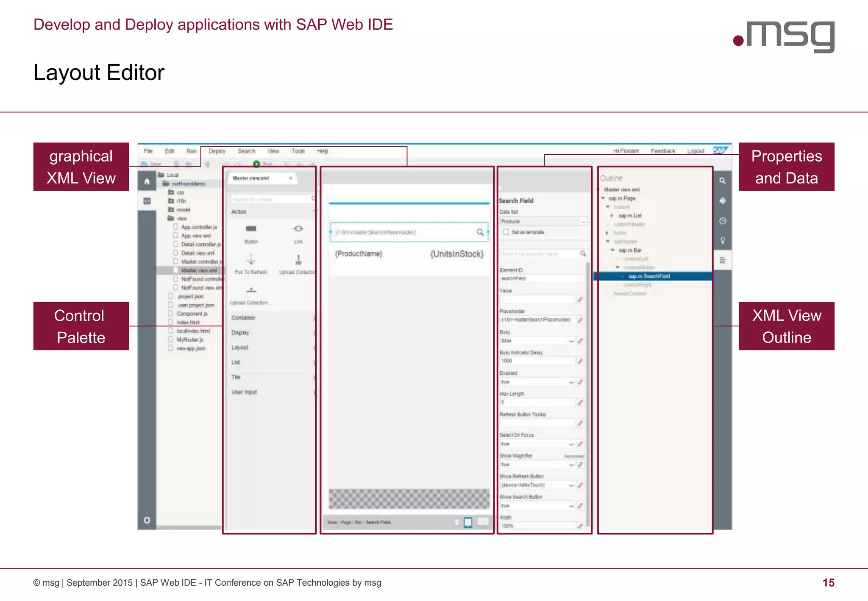Collapse the sap.m.Page outline node
This screenshot has width=868, height=601.
point(603,198)
